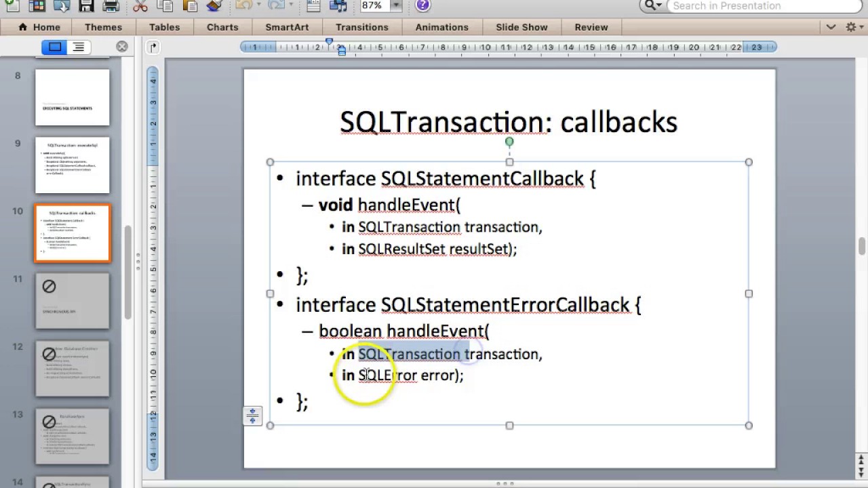
Task: Click the text box layout toolbar icon
Action: (x=313, y=5)
